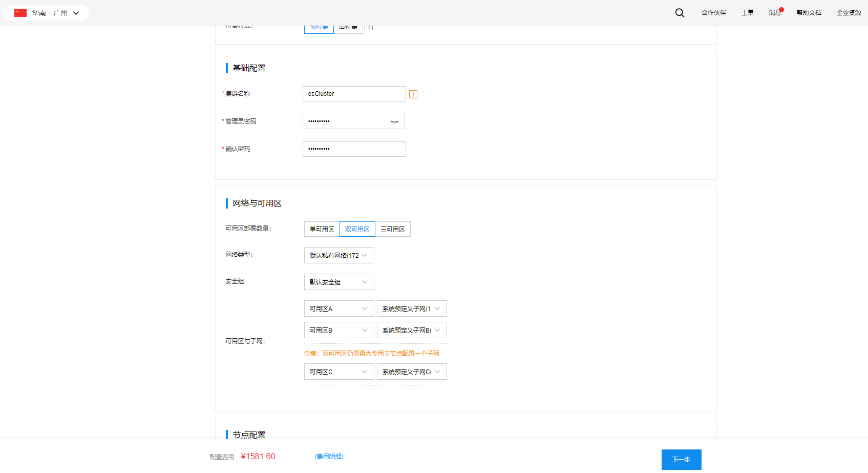Expand the 可用区A zone dropdown
The height and width of the screenshot is (473, 868).
(x=338, y=309)
